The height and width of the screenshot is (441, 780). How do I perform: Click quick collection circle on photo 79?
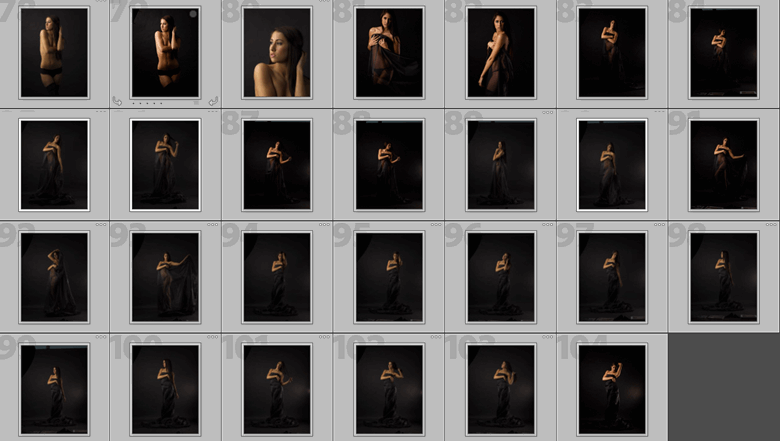[x=193, y=14]
